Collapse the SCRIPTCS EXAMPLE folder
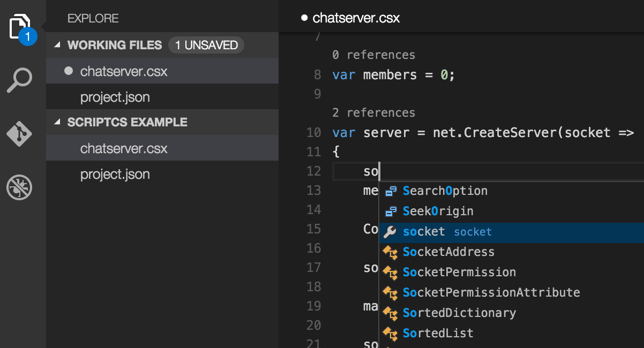 (56, 122)
